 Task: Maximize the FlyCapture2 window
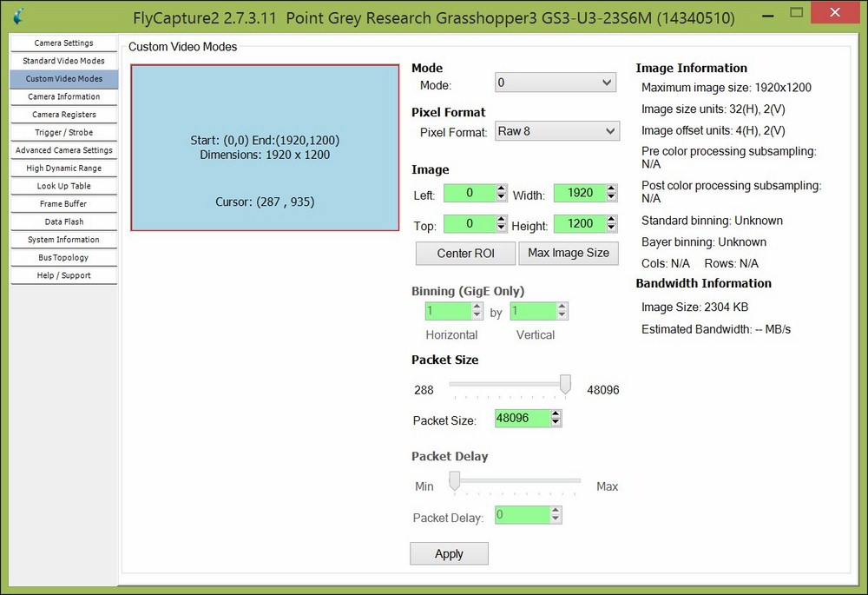point(796,13)
